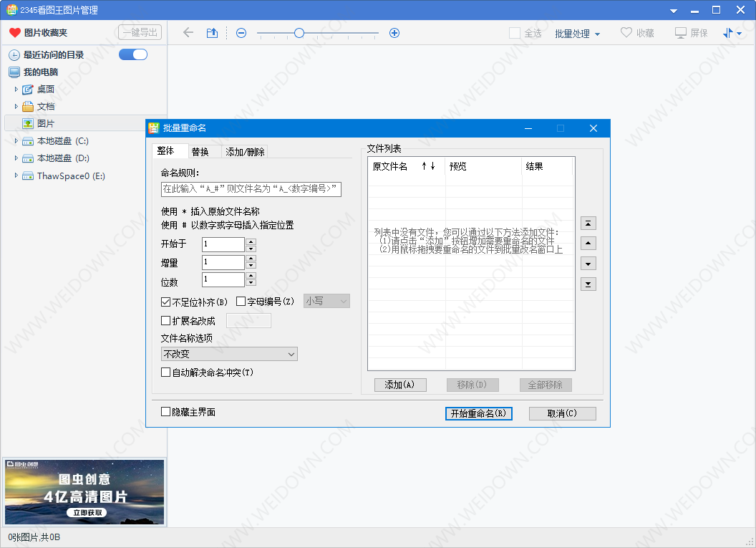
Task: Click the 屏保 screensaver icon
Action: coord(680,33)
